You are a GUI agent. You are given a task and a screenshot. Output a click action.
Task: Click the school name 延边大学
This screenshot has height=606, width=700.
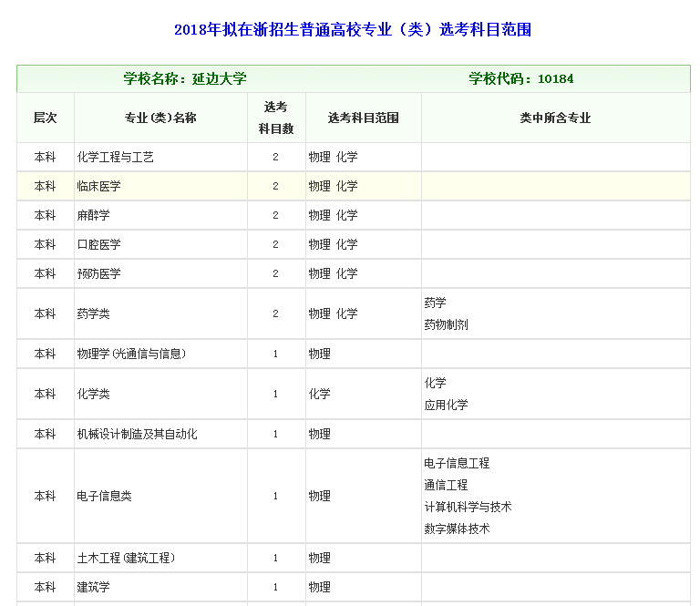219,79
